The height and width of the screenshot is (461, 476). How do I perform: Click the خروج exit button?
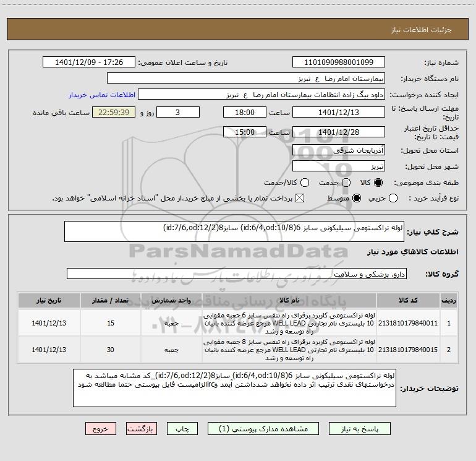101,429
